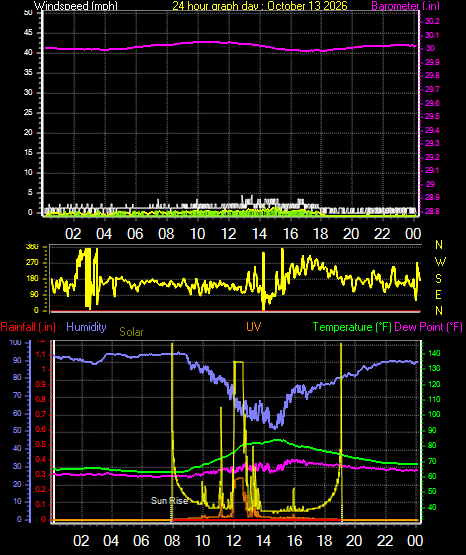Click the 12 hour label under windspeed graph
466x555 pixels.
tap(229, 234)
